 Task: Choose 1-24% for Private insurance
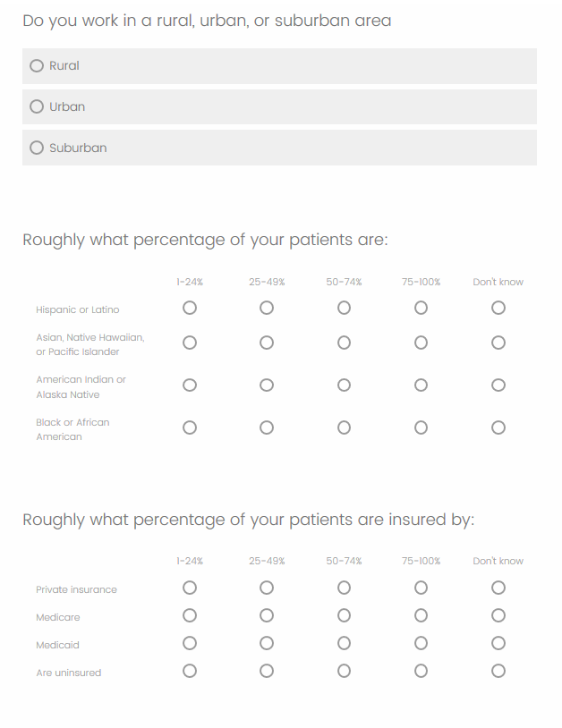(190, 588)
